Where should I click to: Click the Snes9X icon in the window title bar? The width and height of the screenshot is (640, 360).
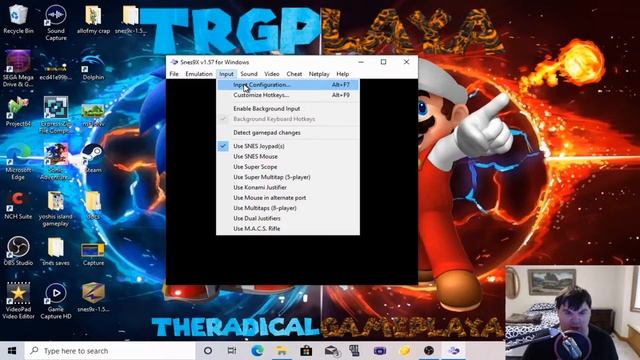click(174, 62)
